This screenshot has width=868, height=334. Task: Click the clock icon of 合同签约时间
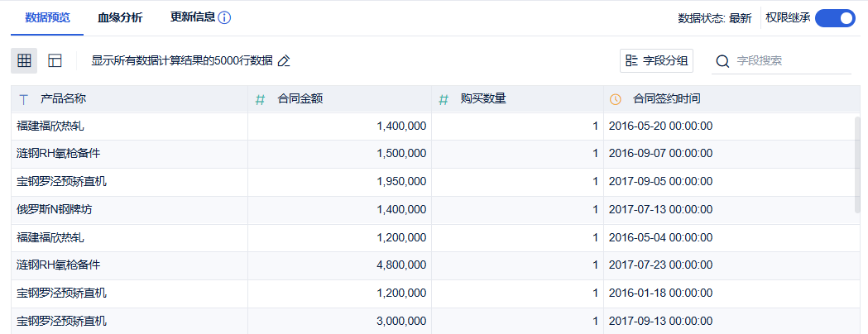(x=616, y=99)
